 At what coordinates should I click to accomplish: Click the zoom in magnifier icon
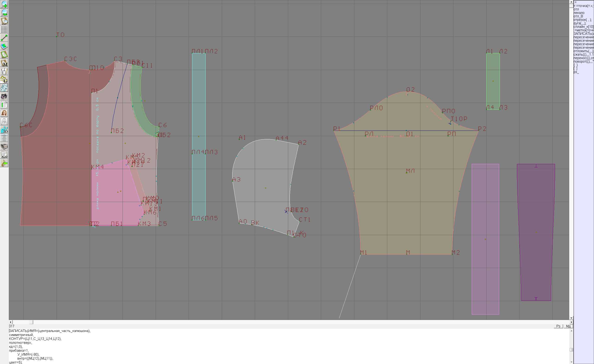pyautogui.click(x=4, y=4)
